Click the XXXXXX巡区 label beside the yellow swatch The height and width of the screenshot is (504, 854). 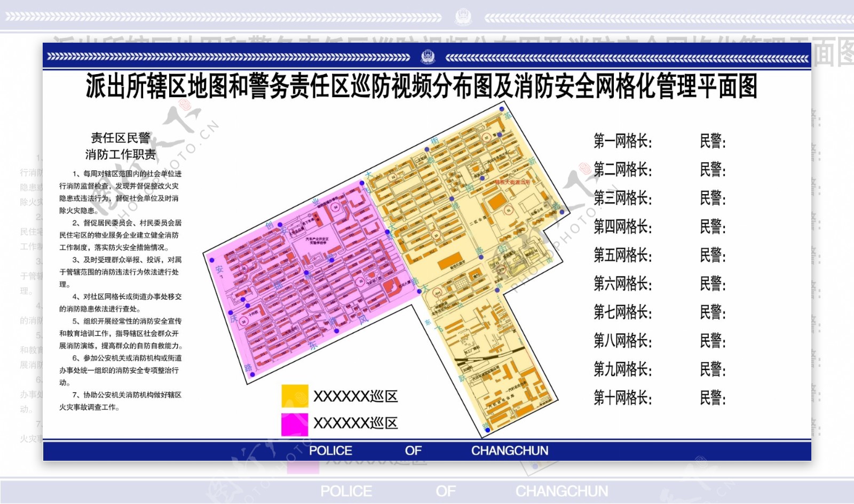tap(355, 396)
